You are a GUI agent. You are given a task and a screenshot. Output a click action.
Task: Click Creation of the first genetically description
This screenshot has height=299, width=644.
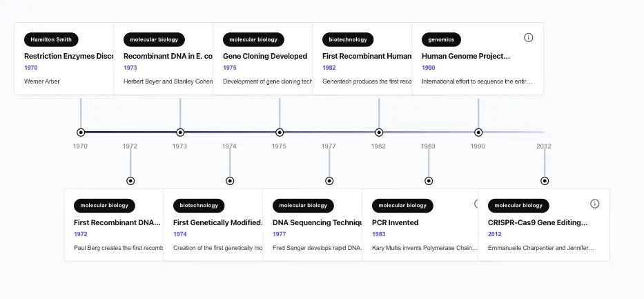pos(217,248)
